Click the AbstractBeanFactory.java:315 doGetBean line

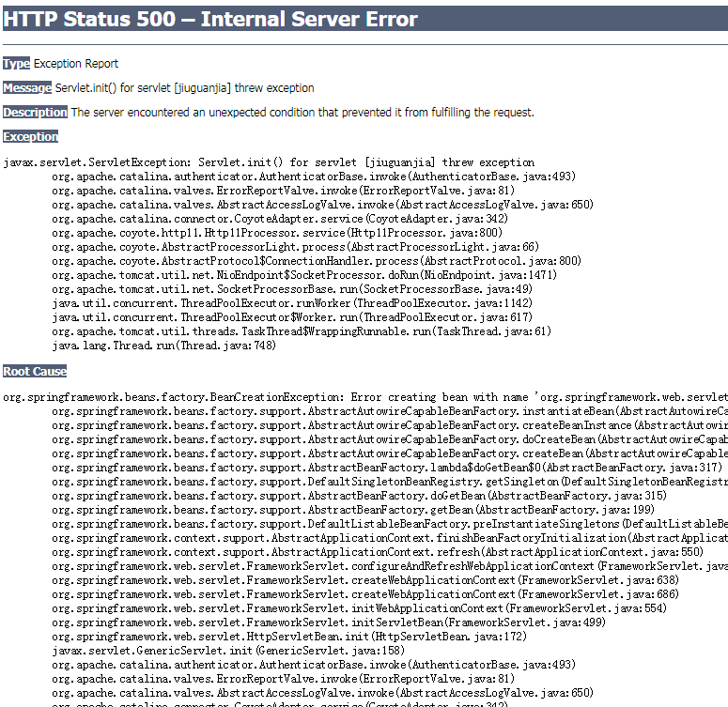point(360,496)
